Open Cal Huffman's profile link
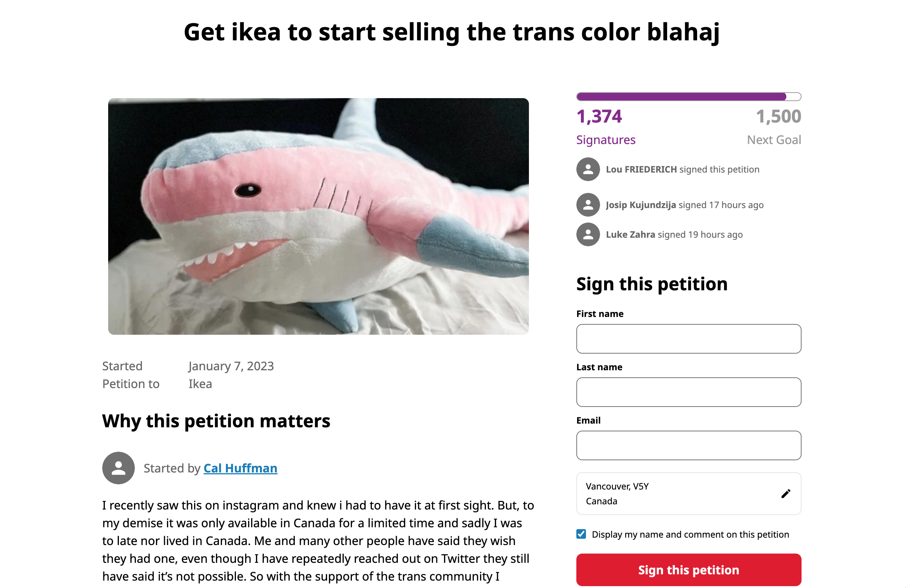The image size is (906, 588). coord(240,468)
